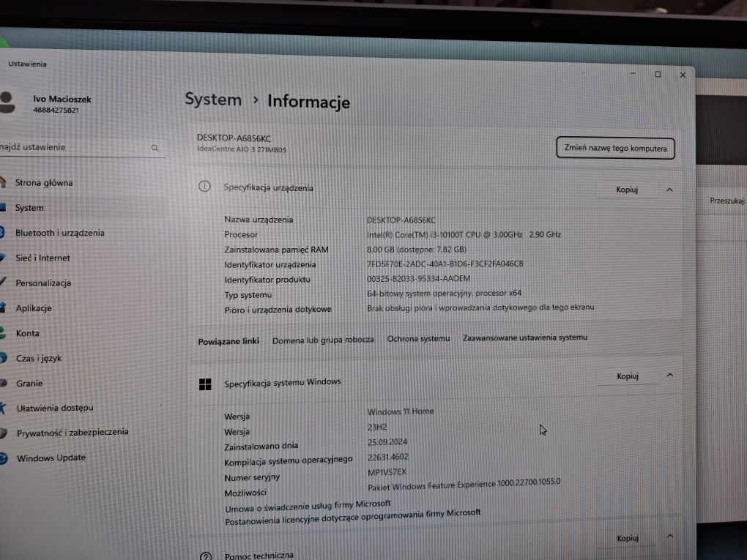Open Strona główna in the sidebar

(44, 183)
